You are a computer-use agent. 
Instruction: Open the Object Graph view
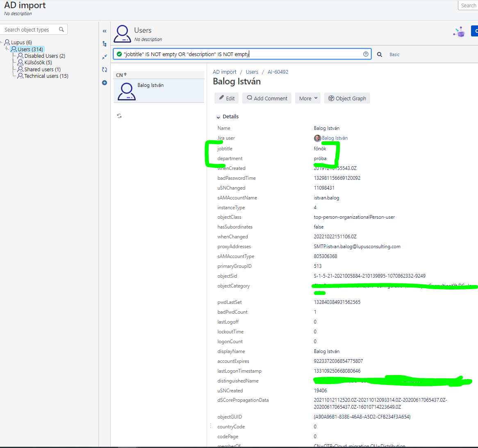(347, 98)
